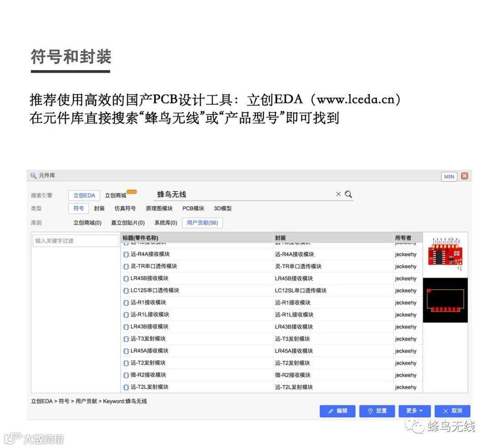Click the 放置 place button
This screenshot has height=448, width=491.
click(377, 411)
